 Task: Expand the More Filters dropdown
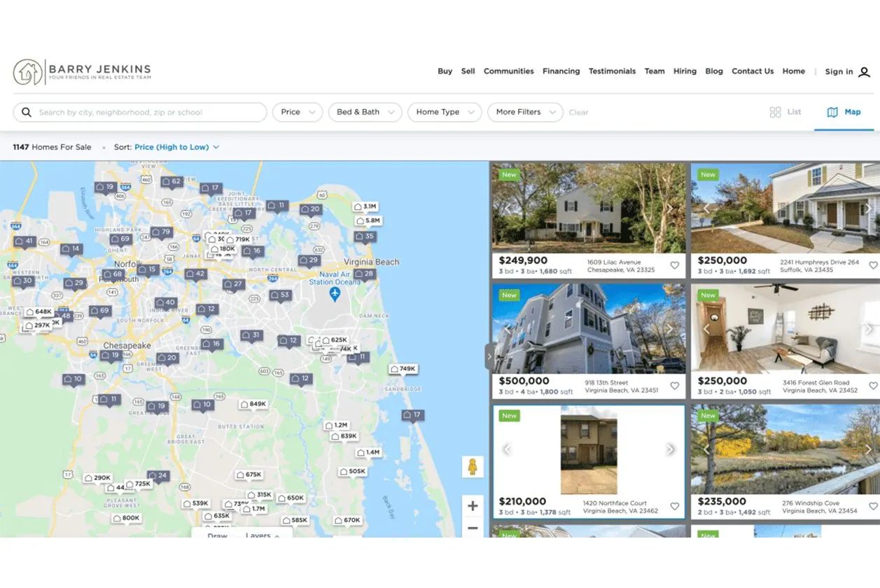(525, 112)
